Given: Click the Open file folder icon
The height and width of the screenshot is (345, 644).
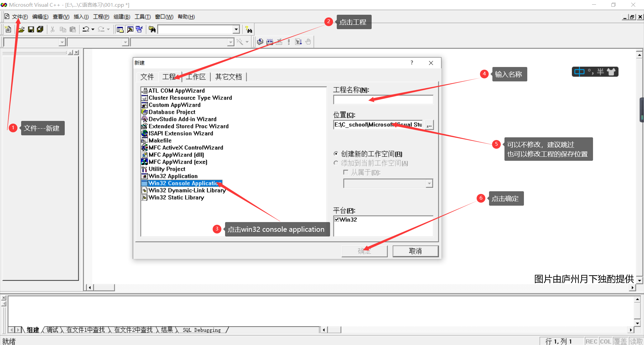Looking at the screenshot, I should (21, 29).
